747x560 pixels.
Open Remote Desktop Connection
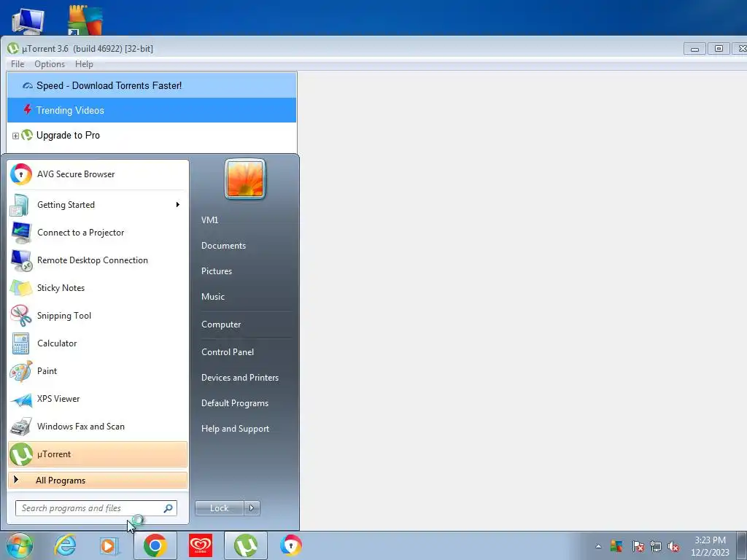coord(98,260)
